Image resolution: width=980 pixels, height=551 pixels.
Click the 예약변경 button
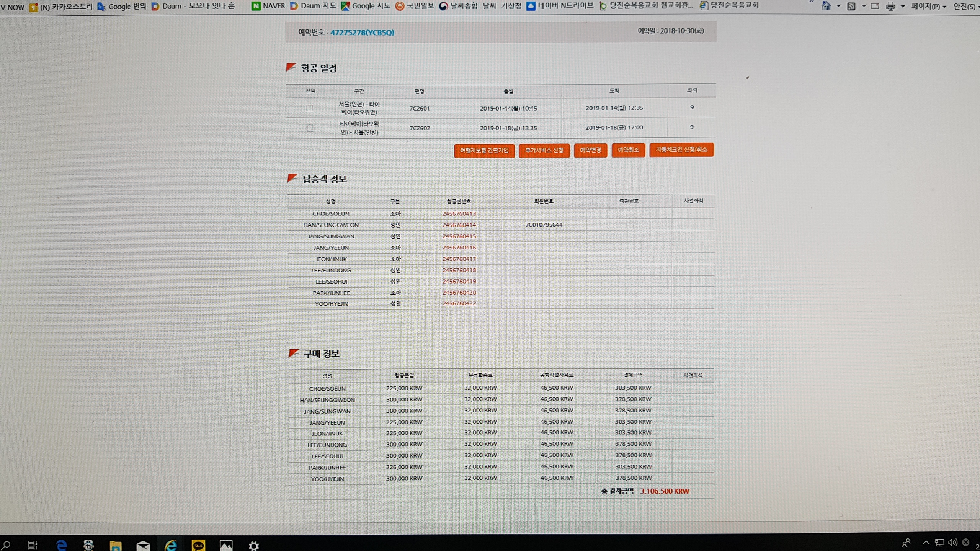tap(590, 150)
